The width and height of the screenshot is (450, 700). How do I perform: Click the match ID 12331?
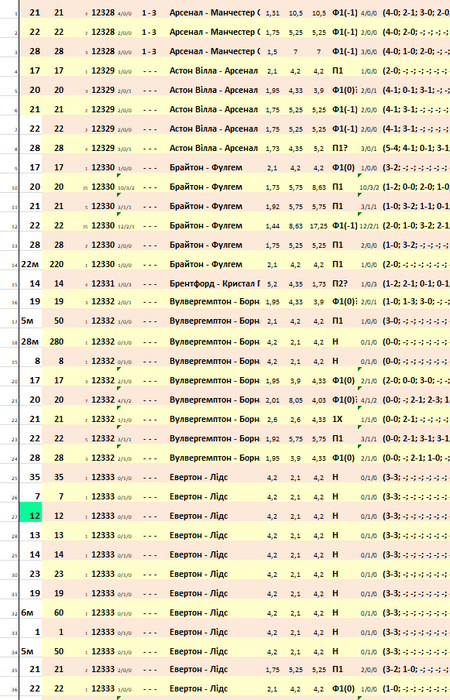[x=103, y=283]
